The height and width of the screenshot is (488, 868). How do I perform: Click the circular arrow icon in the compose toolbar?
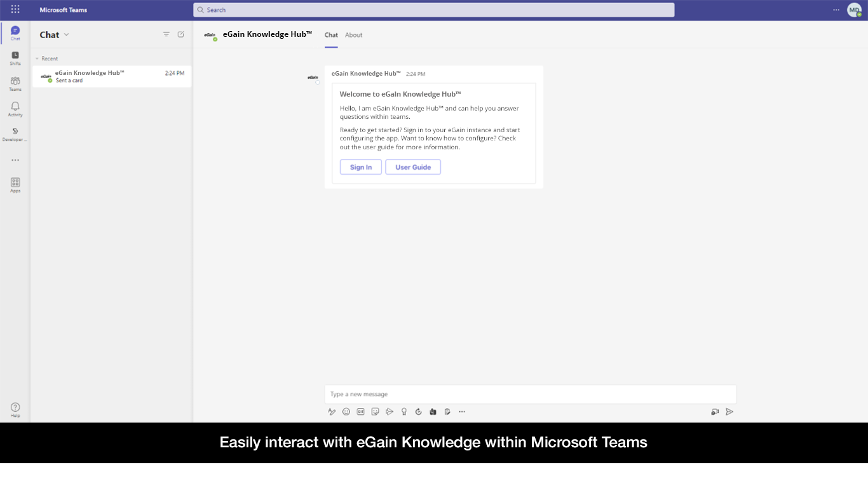pos(418,412)
